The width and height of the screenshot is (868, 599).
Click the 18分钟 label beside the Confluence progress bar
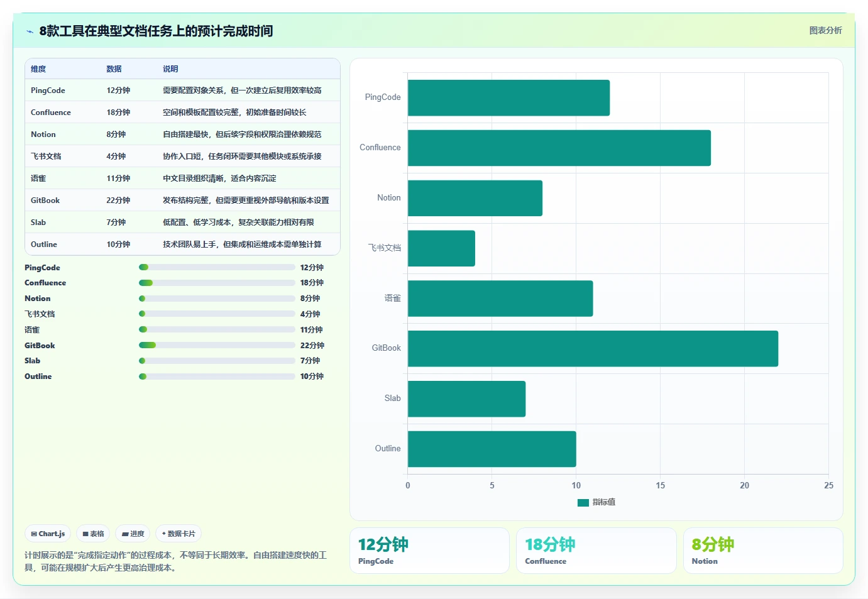pyautogui.click(x=312, y=283)
